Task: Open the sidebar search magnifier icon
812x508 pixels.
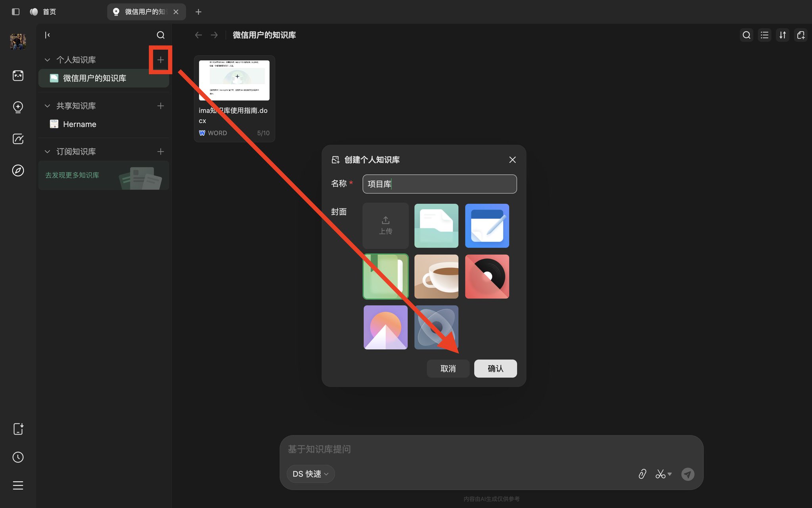Action: 160,35
